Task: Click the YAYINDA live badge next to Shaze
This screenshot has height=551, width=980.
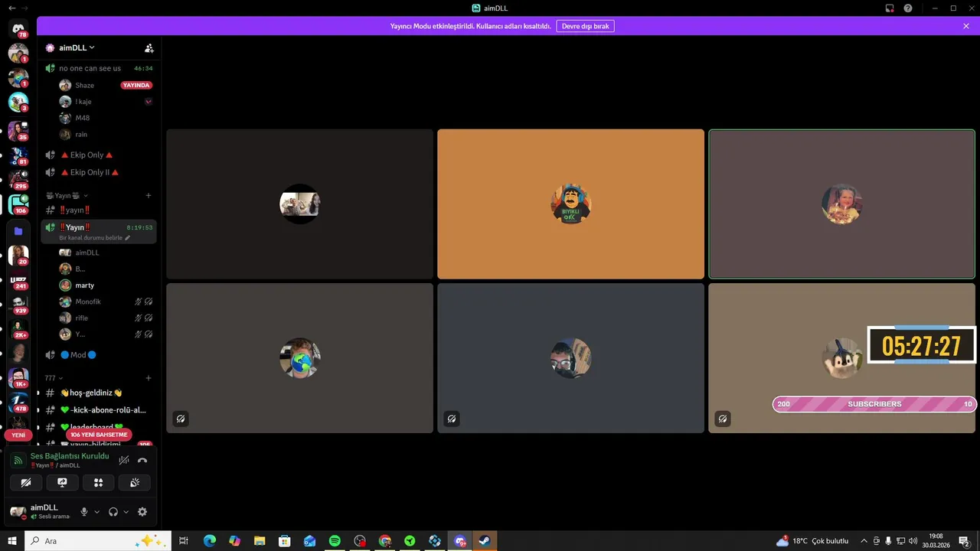Action: [136, 85]
